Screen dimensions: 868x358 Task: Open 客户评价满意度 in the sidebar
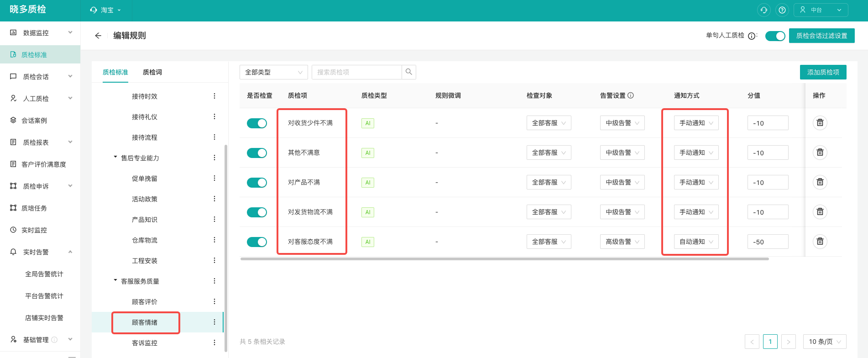pos(40,164)
